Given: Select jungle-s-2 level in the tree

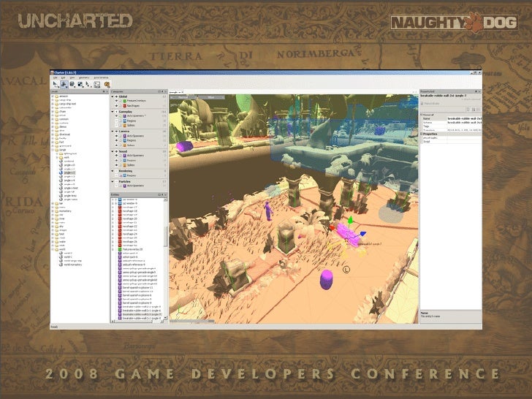Looking at the screenshot, I should [x=70, y=173].
